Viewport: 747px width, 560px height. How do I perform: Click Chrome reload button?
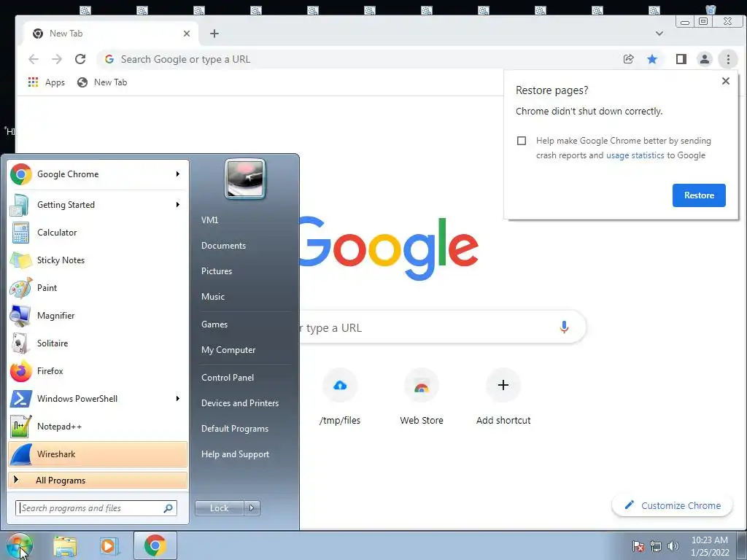tap(80, 59)
